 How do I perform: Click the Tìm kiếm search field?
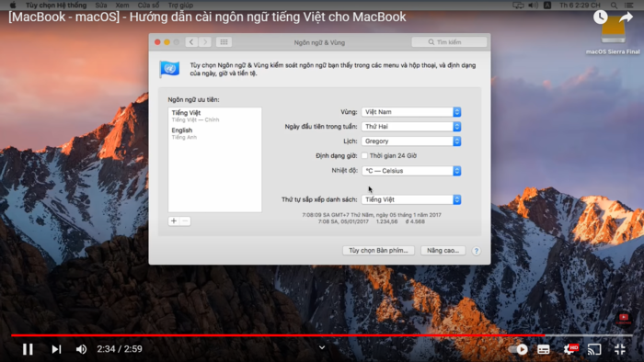click(449, 42)
